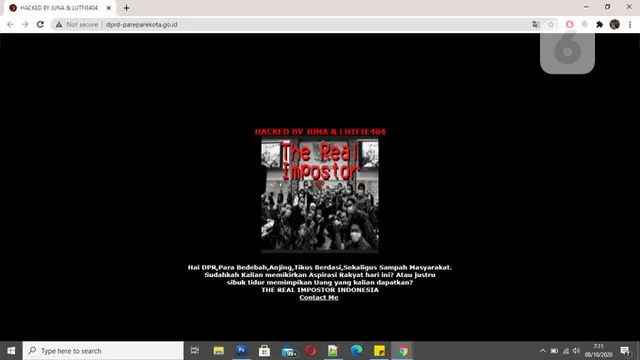Show hidden system tray icons
This screenshot has width=640, height=360.
click(x=542, y=351)
